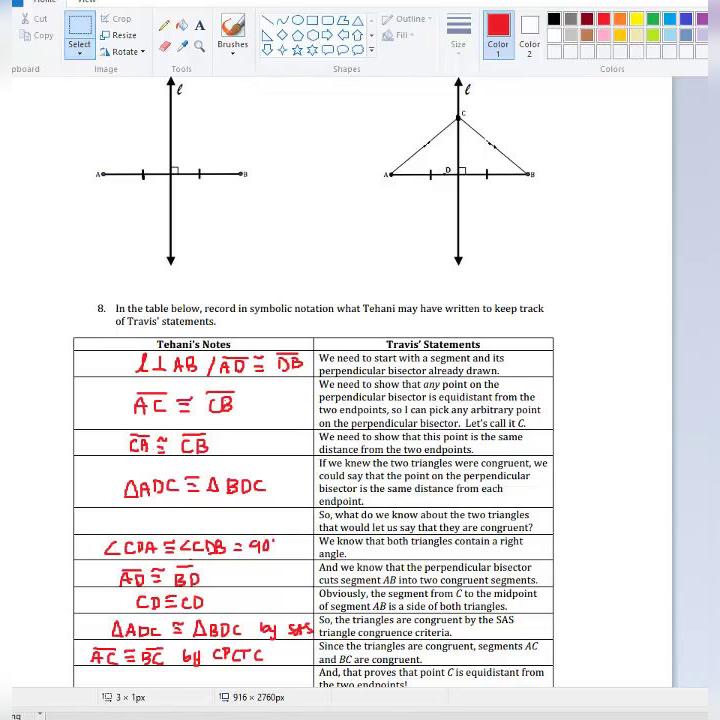Choose the yellow color swatch

coord(636,19)
